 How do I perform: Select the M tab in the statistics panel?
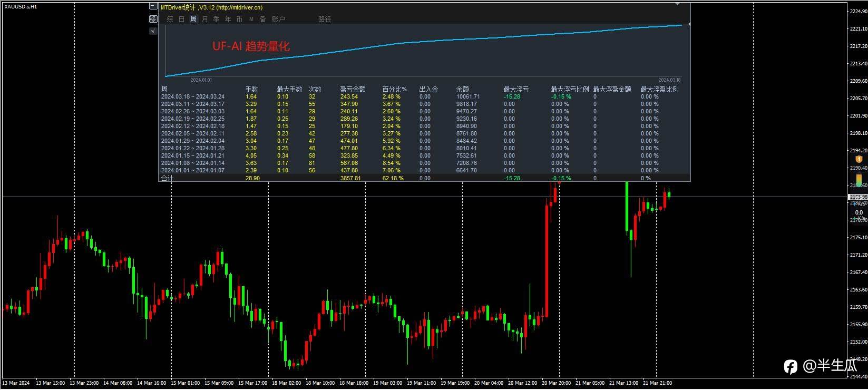[x=251, y=19]
